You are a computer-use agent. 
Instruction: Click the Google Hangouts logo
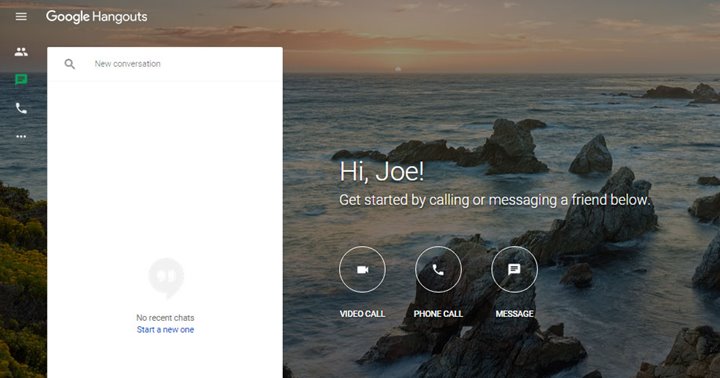pos(96,17)
